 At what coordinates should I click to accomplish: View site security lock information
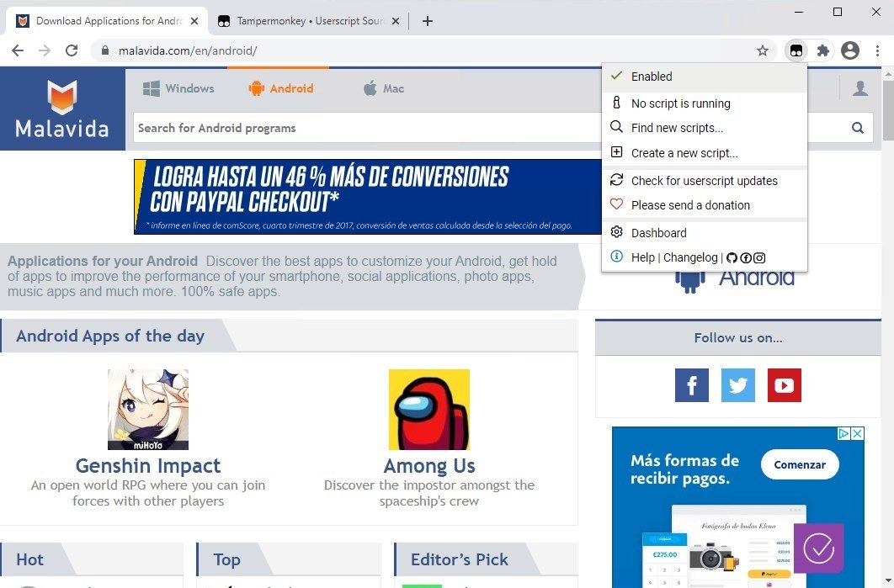click(105, 50)
